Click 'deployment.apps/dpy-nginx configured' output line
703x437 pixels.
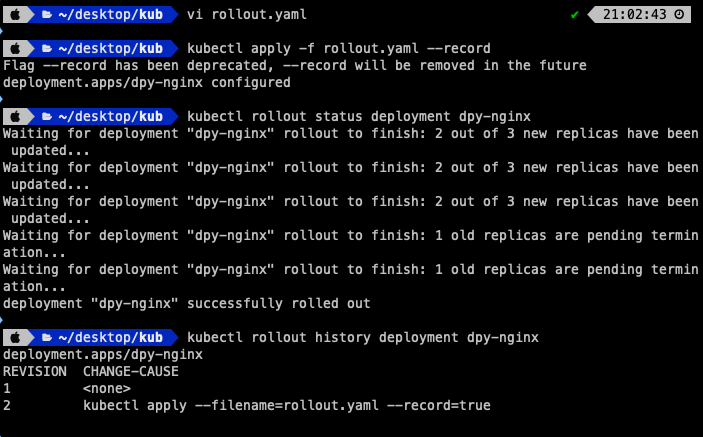(x=147, y=83)
